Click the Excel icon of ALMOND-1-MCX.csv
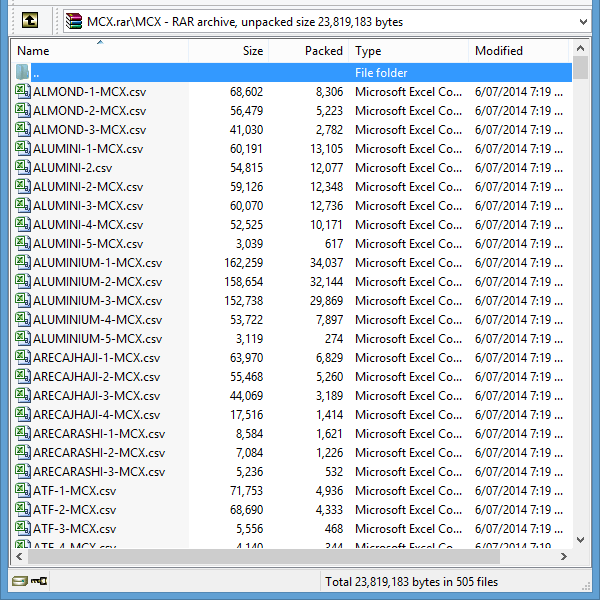The width and height of the screenshot is (600, 600). 23,91
